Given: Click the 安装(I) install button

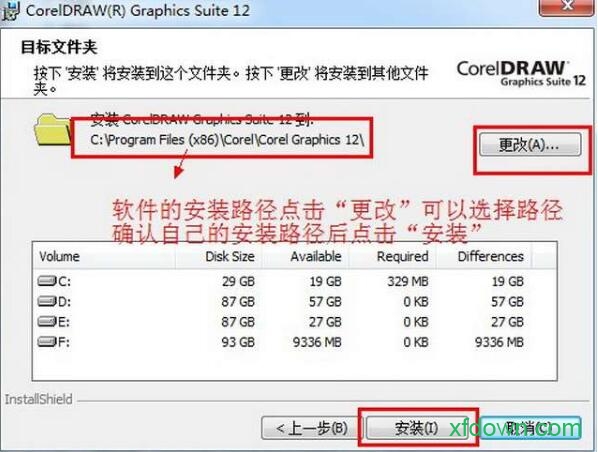Looking at the screenshot, I should (417, 428).
